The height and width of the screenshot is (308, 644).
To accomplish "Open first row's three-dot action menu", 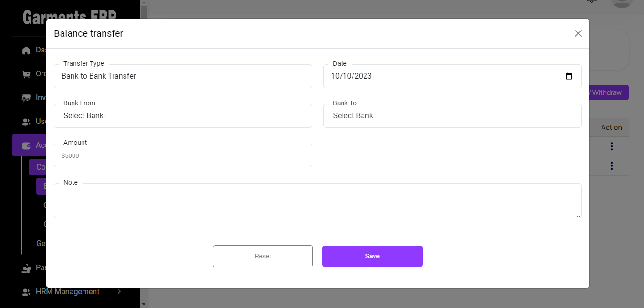I will [611, 146].
